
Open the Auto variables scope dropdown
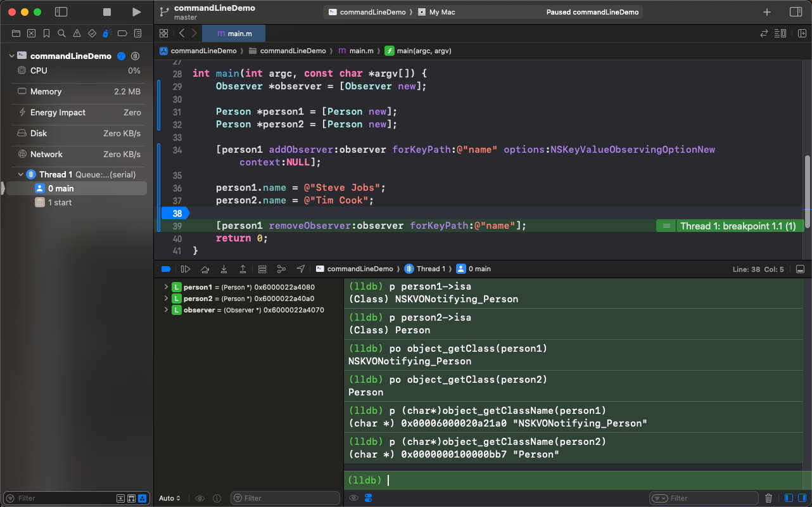(170, 498)
